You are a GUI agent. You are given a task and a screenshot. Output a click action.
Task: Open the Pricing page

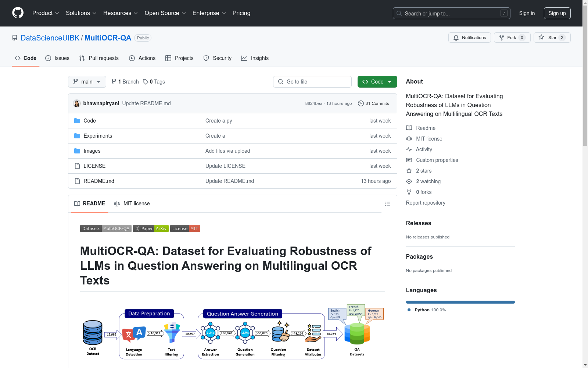coord(241,13)
